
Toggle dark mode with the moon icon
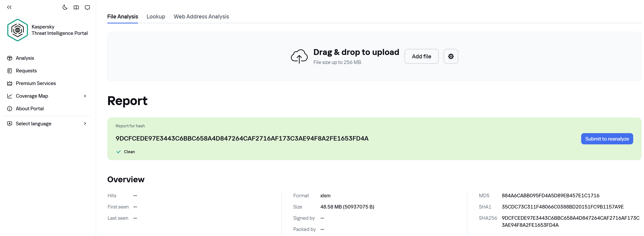point(65,7)
